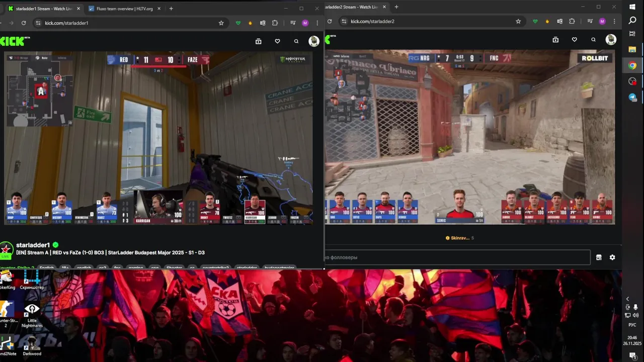644x362 pixels.
Task: Bookmark kick.com/starladder1 with star icon
Action: [x=221, y=23]
